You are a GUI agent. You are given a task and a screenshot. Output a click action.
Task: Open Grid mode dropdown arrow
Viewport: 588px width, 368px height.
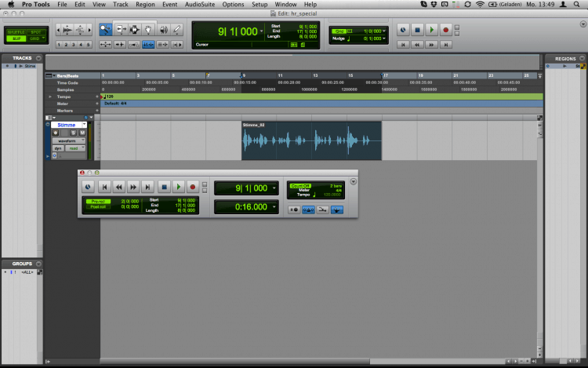[x=44, y=38]
